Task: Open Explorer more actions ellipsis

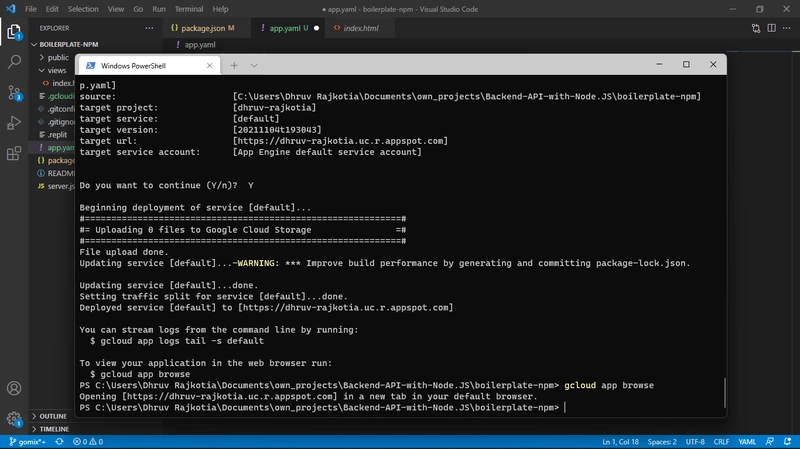Action: coord(149,28)
